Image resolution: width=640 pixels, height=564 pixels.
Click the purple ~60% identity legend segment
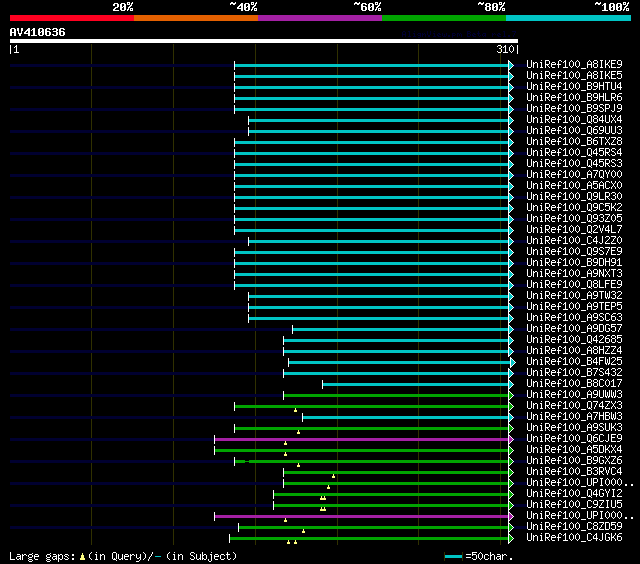pos(320,18)
